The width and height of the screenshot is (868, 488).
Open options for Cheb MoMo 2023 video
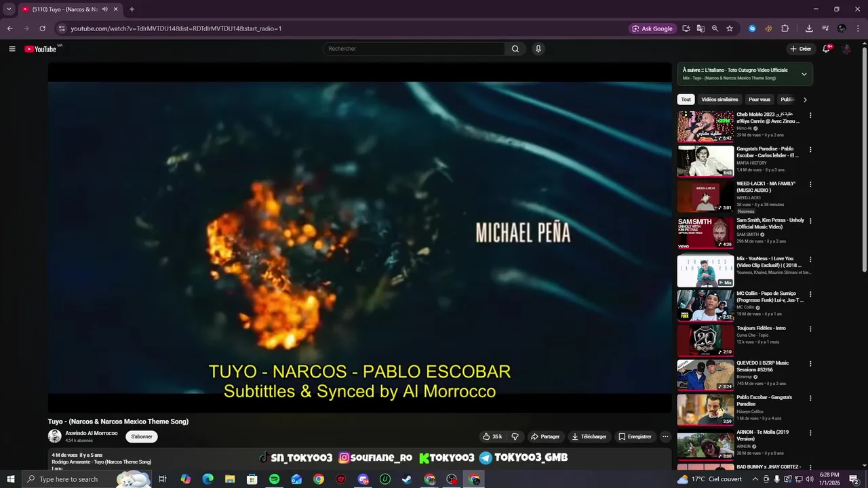(x=810, y=115)
